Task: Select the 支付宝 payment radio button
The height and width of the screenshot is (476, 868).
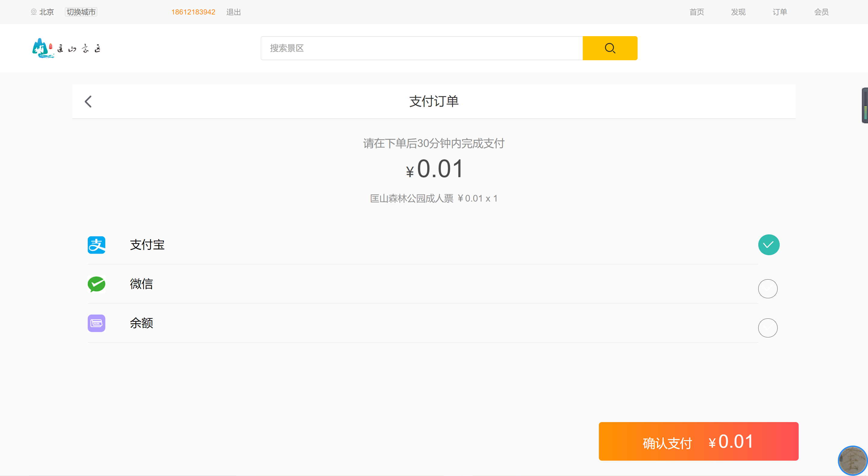Action: (x=769, y=245)
